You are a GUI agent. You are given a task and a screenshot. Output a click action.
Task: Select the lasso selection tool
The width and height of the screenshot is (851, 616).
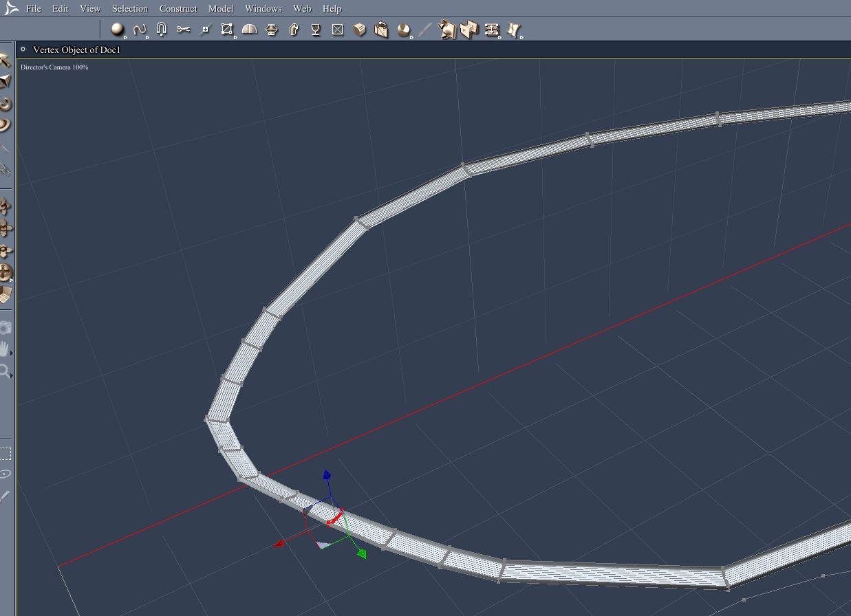pos(6,474)
